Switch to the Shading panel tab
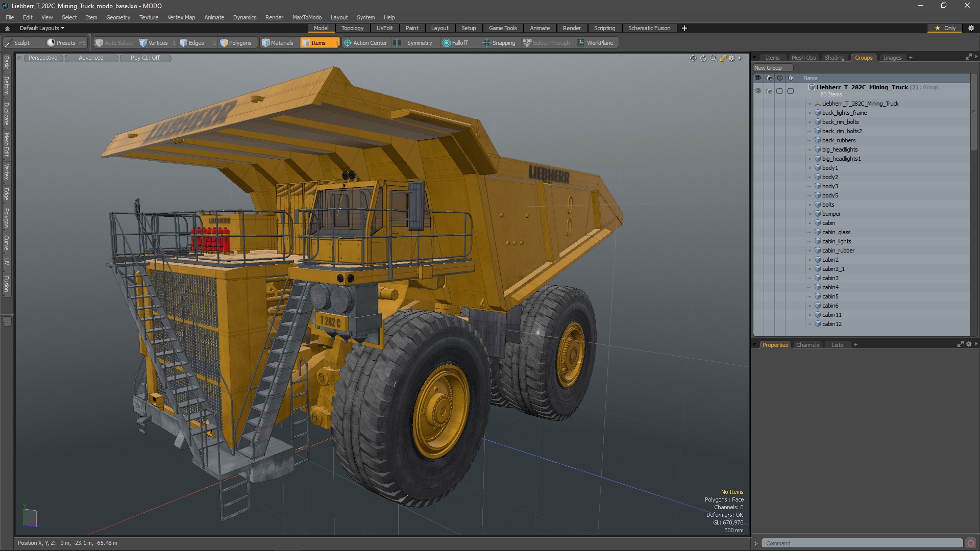This screenshot has width=980, height=551. (835, 58)
